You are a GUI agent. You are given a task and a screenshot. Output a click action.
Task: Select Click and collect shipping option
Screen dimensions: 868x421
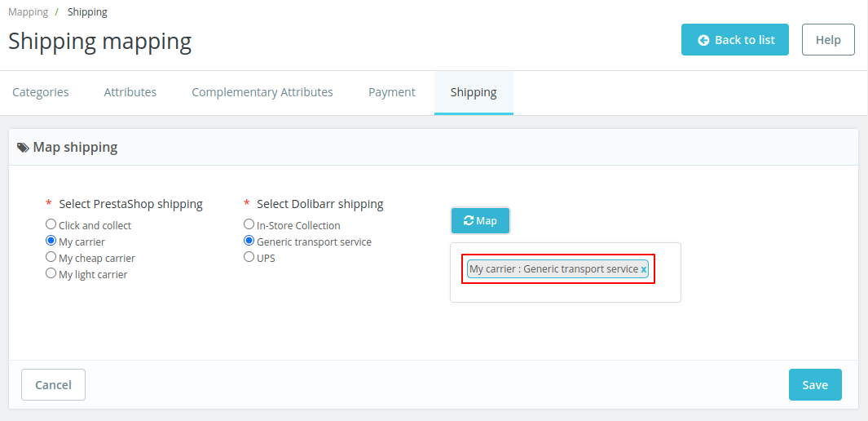[x=51, y=224]
